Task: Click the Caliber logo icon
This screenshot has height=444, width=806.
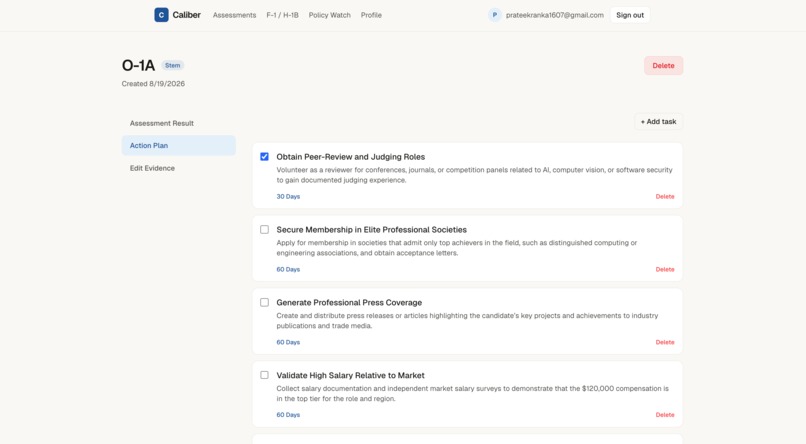Action: pyautogui.click(x=161, y=15)
